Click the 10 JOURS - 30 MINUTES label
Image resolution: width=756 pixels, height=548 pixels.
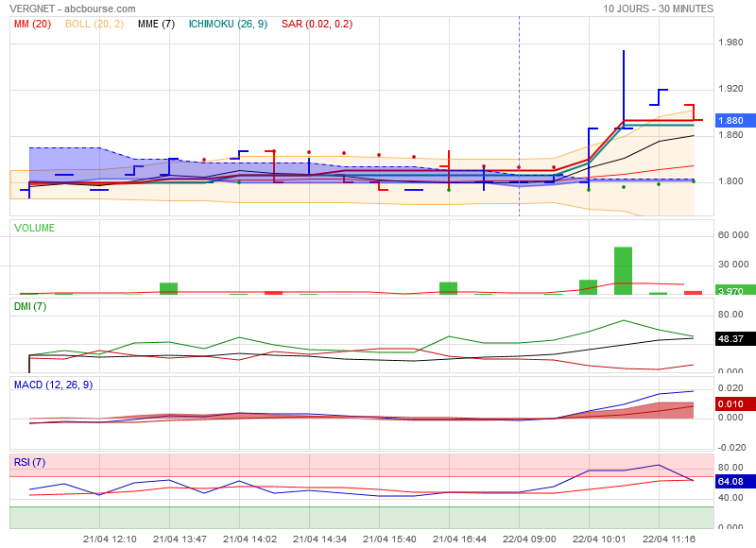tap(658, 9)
